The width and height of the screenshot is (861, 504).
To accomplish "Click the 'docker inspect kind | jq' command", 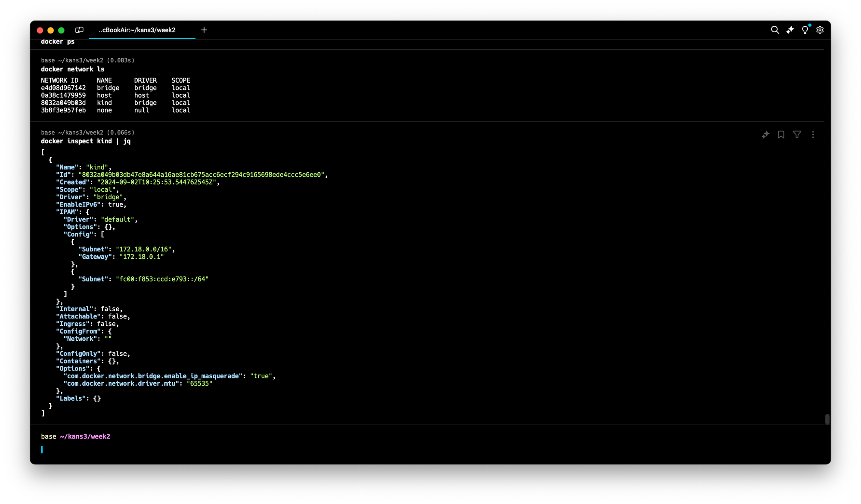I will coord(86,141).
